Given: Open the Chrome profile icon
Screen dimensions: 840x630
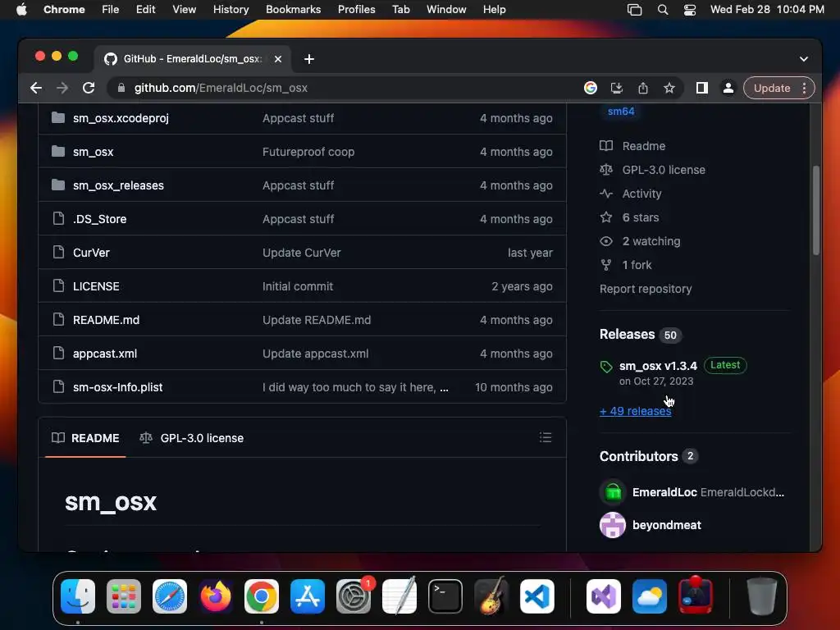Looking at the screenshot, I should [x=728, y=88].
